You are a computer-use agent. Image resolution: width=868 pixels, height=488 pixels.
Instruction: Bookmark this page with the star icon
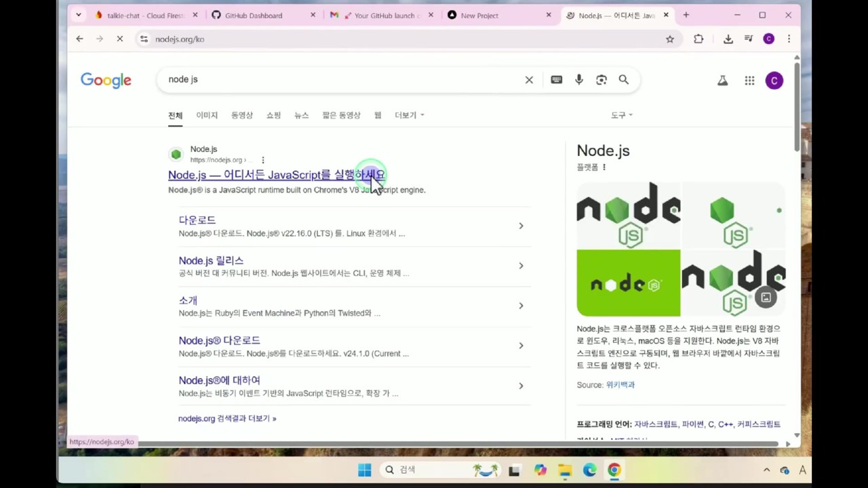[670, 39]
